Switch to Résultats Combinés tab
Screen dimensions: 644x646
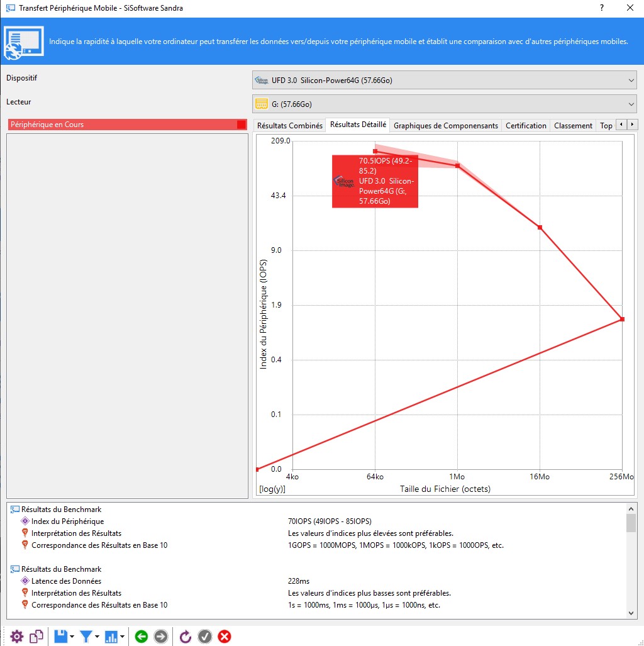[x=289, y=125]
